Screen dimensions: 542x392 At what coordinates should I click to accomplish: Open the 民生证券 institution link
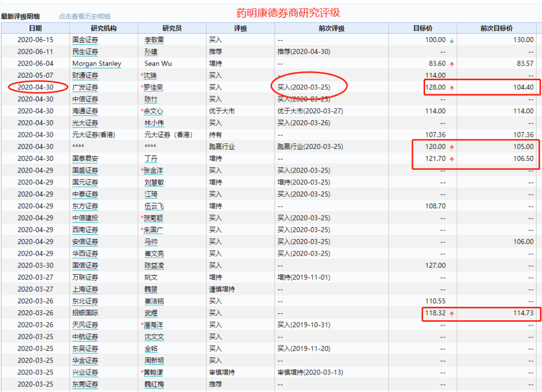(85, 52)
